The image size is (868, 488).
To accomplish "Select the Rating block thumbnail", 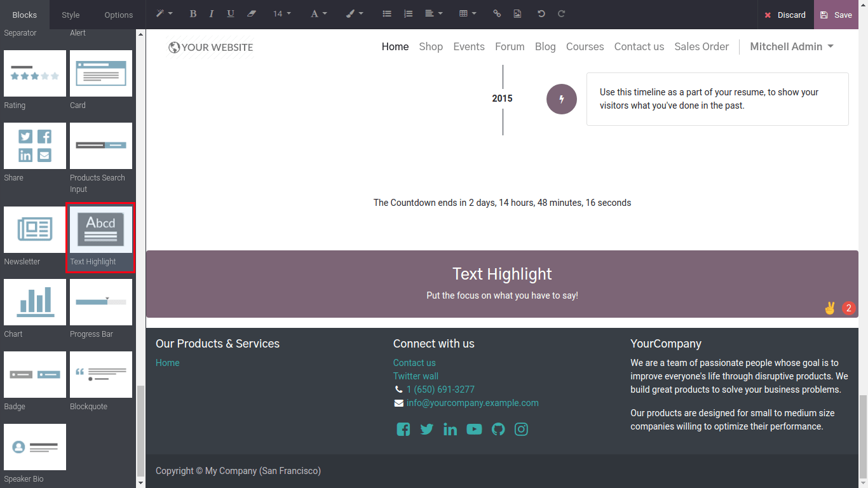I will click(x=35, y=74).
